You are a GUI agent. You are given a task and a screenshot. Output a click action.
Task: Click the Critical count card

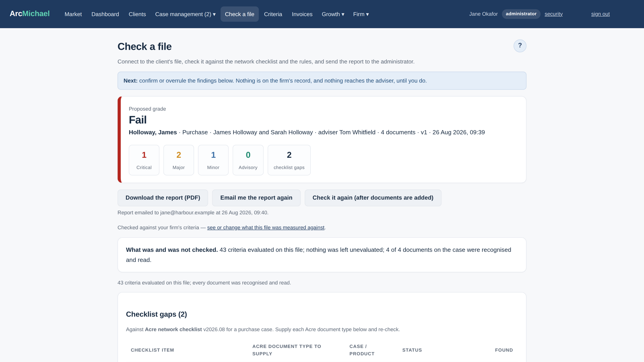pos(144,160)
